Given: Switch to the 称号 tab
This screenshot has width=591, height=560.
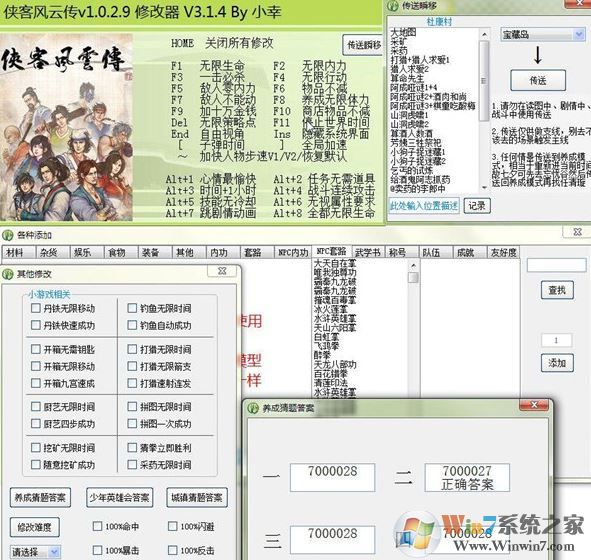Looking at the screenshot, I should pyautogui.click(x=402, y=252).
